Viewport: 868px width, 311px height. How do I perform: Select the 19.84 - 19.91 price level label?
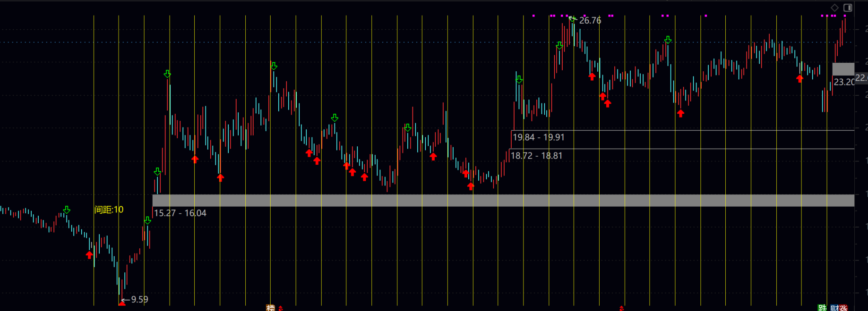coord(539,137)
